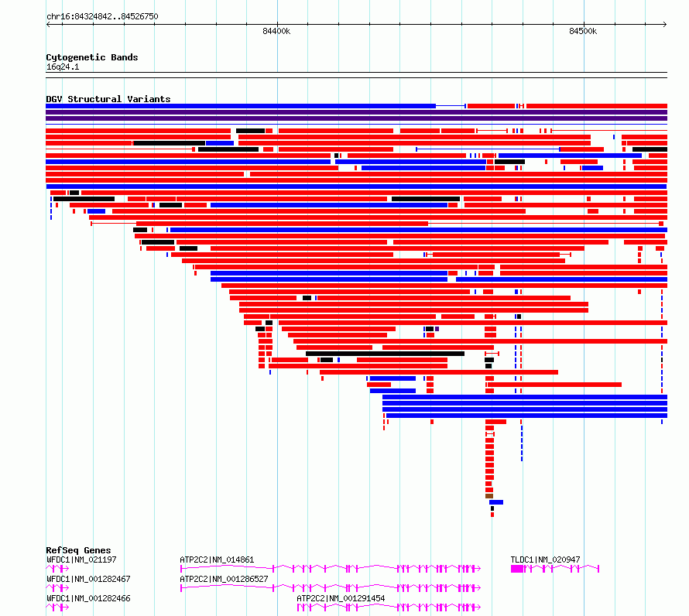Screen dimensions: 689x616
Task: Select the longest black structural variant bar
Action: point(385,354)
